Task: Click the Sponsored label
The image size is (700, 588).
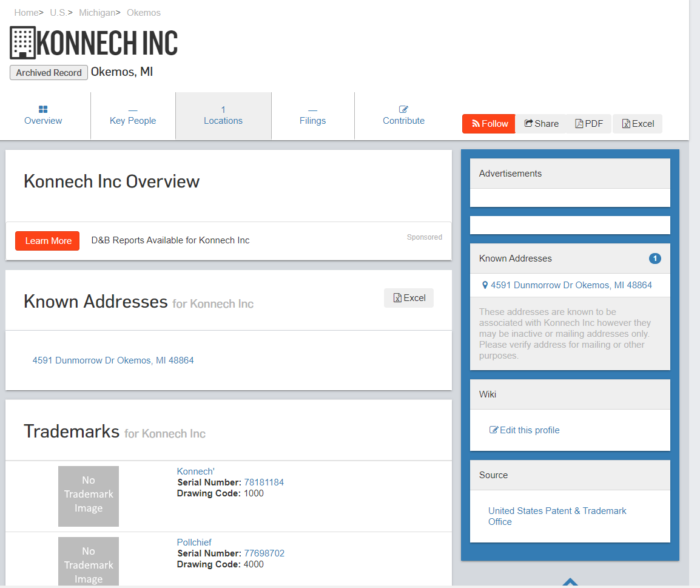Action: tap(425, 237)
